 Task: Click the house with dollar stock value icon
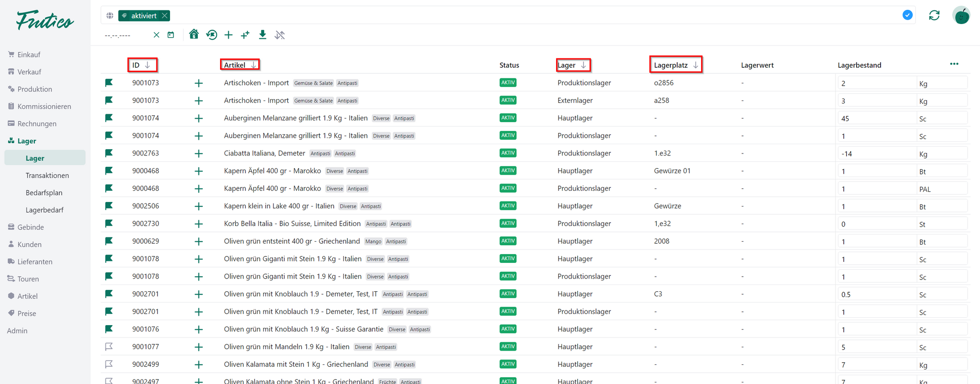coord(194,34)
